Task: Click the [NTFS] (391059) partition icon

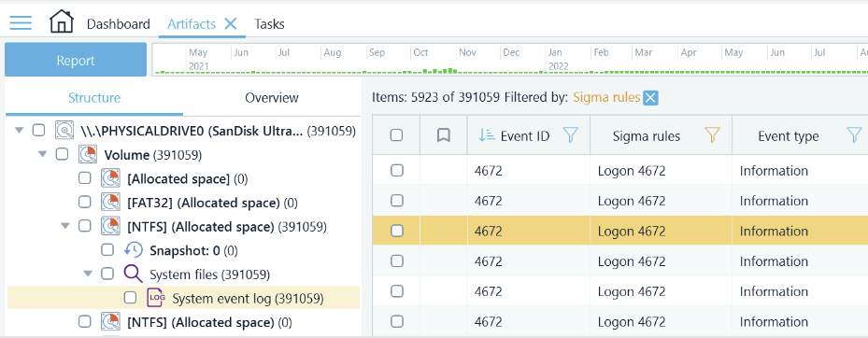Action: [x=110, y=226]
